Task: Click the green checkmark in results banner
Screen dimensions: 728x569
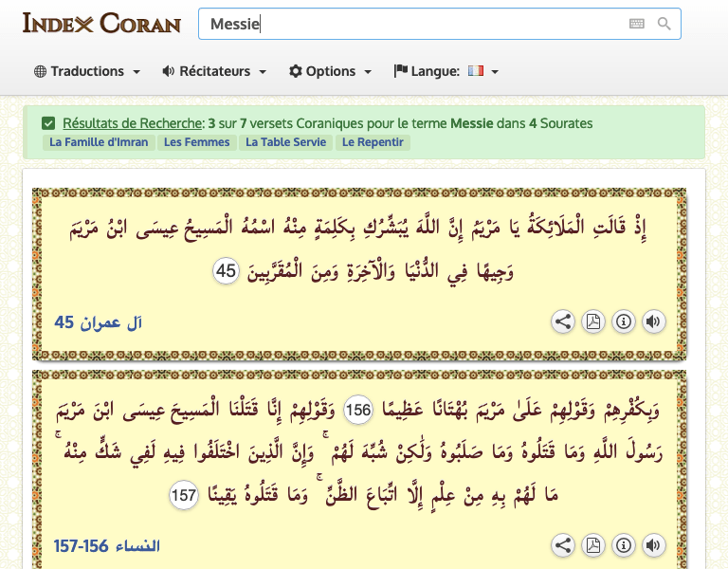Action: 48,123
